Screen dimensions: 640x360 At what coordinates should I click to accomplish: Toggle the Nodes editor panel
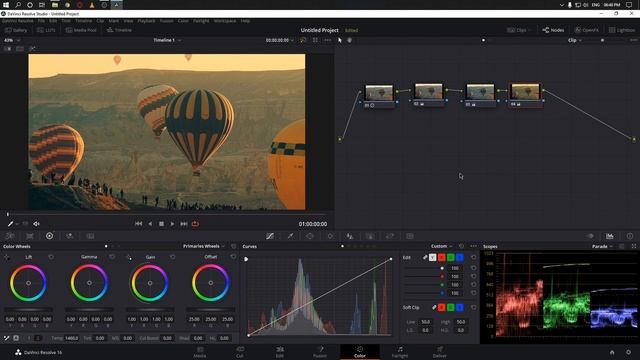point(553,30)
